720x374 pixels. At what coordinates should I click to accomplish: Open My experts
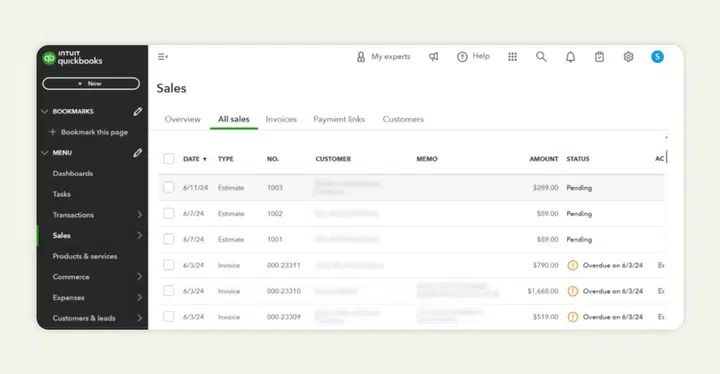pyautogui.click(x=383, y=57)
